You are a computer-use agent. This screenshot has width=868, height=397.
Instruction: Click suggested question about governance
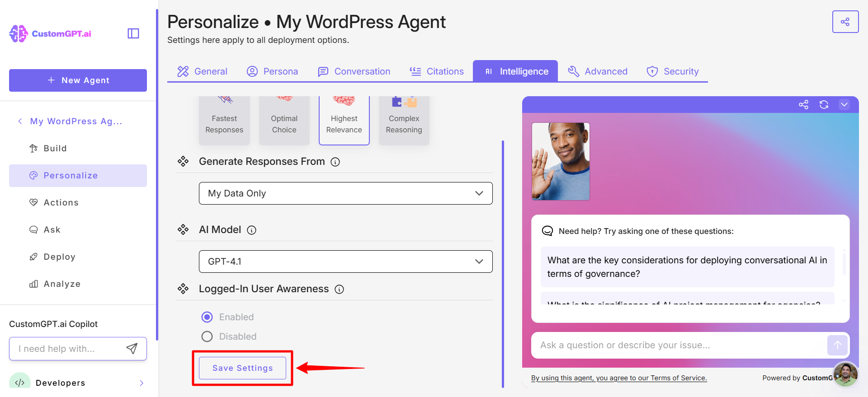click(x=687, y=267)
